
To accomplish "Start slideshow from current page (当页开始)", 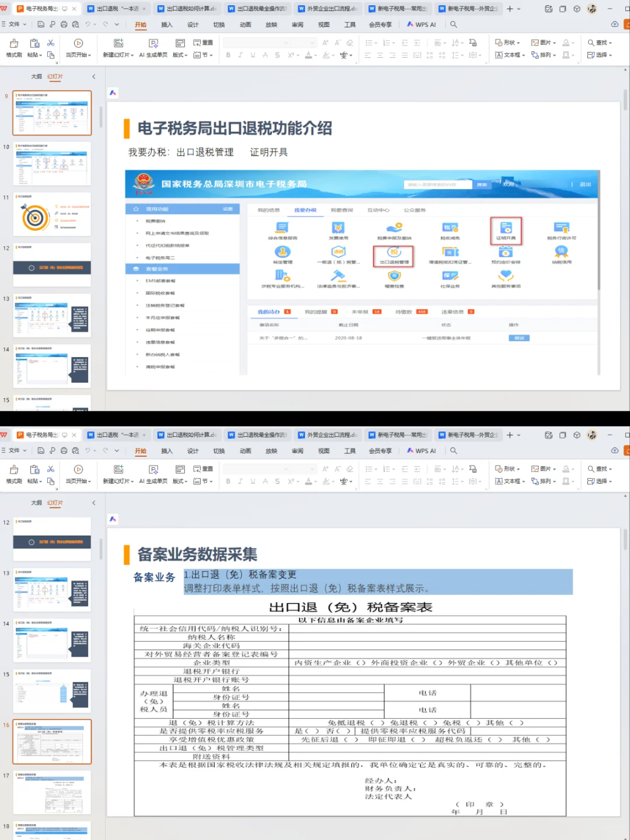I will (78, 47).
